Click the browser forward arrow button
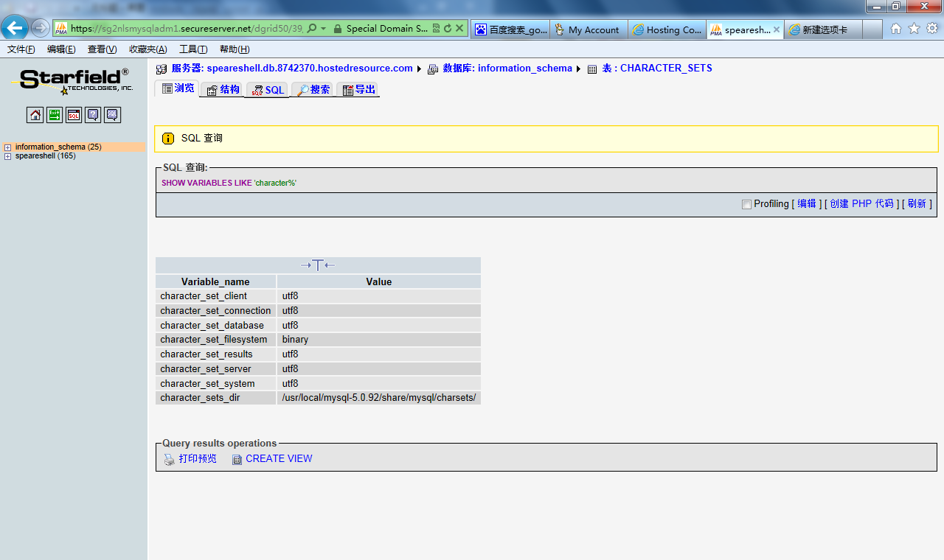Screen dimensions: 944x560 point(41,29)
